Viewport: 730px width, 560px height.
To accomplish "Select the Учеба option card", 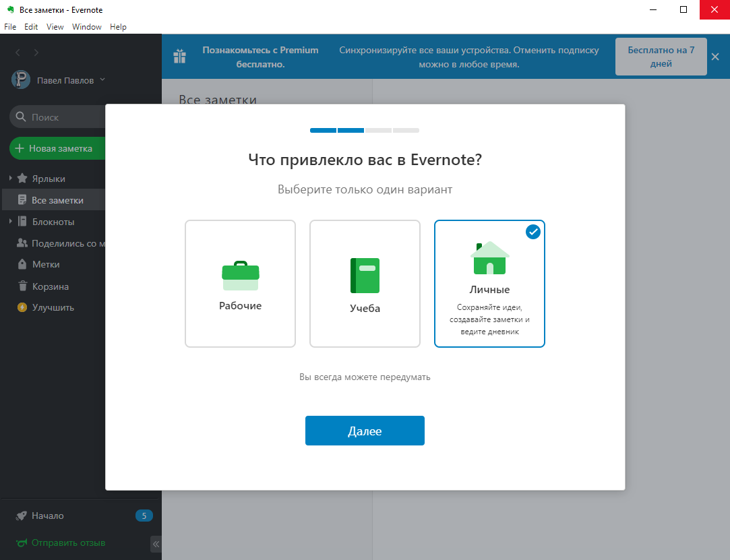I will [x=365, y=284].
